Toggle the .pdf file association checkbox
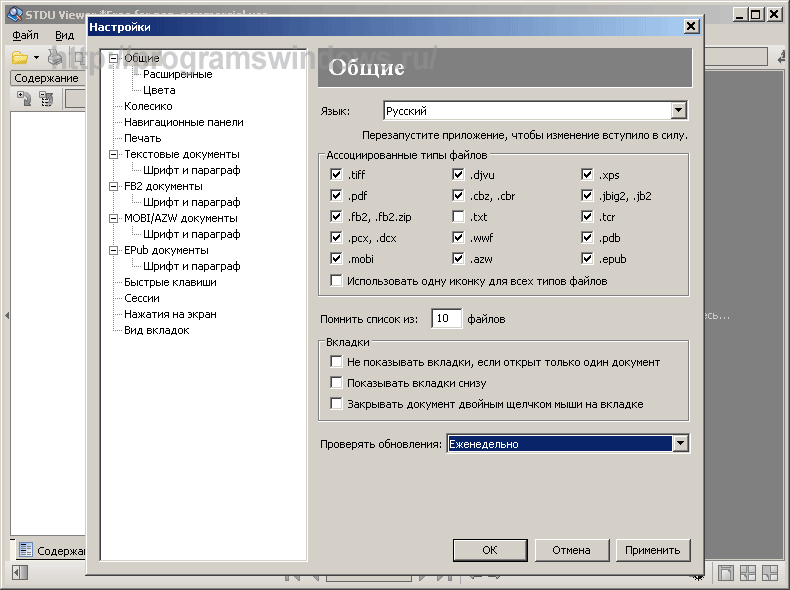The image size is (790, 590). coord(336,195)
